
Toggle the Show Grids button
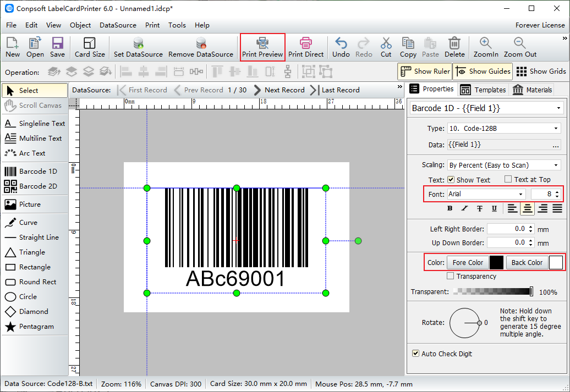coord(541,71)
